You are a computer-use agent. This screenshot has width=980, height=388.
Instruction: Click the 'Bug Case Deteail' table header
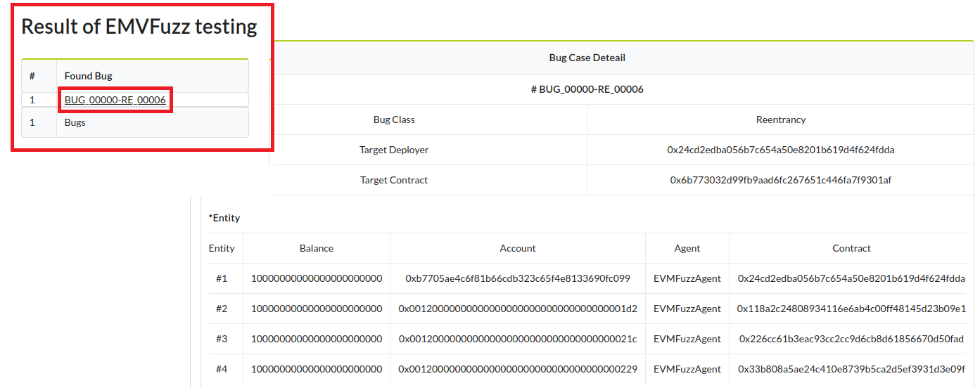587,58
